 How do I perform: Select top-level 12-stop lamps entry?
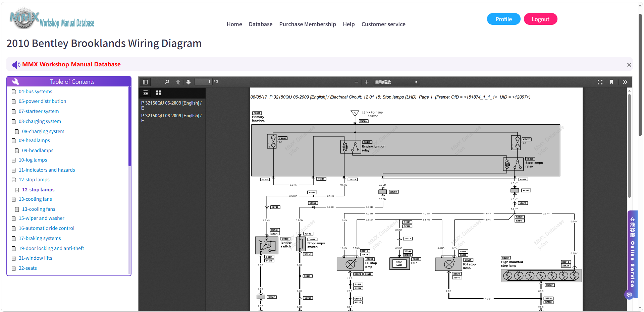pyautogui.click(x=34, y=180)
